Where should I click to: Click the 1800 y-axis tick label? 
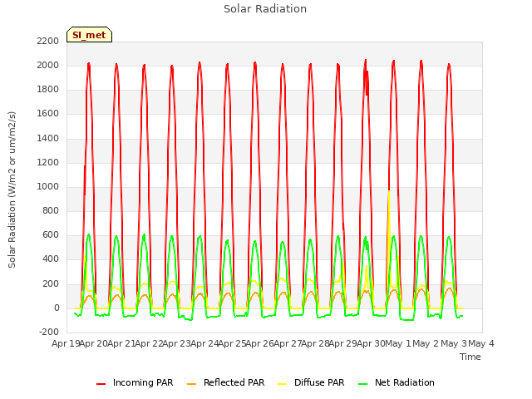[x=48, y=90]
